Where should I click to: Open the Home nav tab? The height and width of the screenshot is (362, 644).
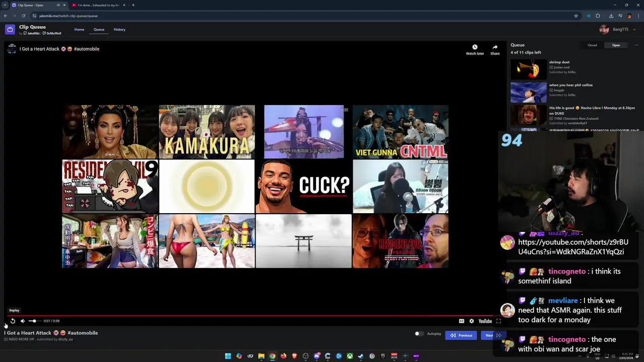pos(79,30)
